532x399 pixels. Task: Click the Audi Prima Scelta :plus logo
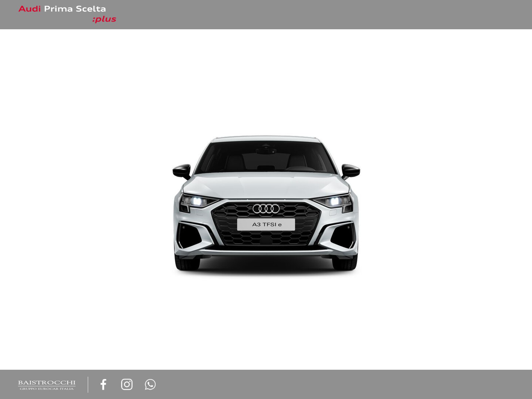tap(67, 14)
